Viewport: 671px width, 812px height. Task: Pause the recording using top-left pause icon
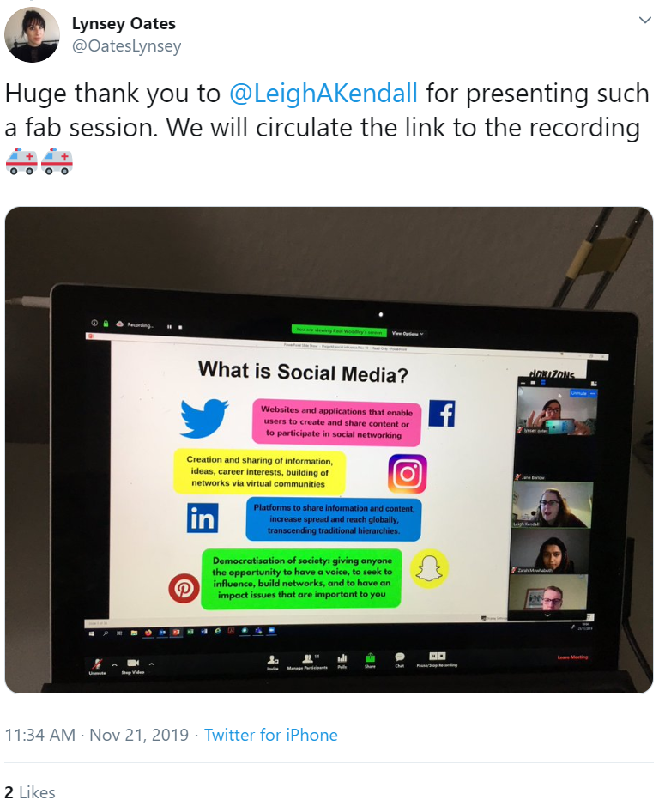[x=169, y=327]
